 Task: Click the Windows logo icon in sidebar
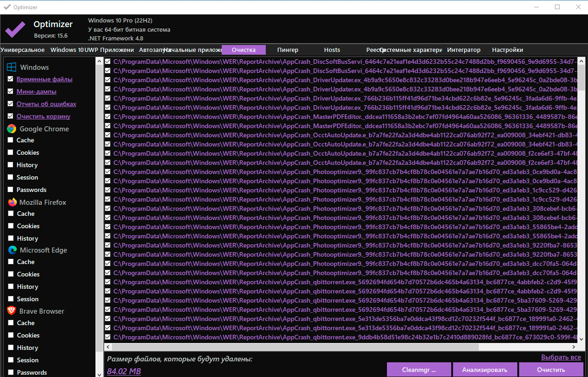[11, 67]
